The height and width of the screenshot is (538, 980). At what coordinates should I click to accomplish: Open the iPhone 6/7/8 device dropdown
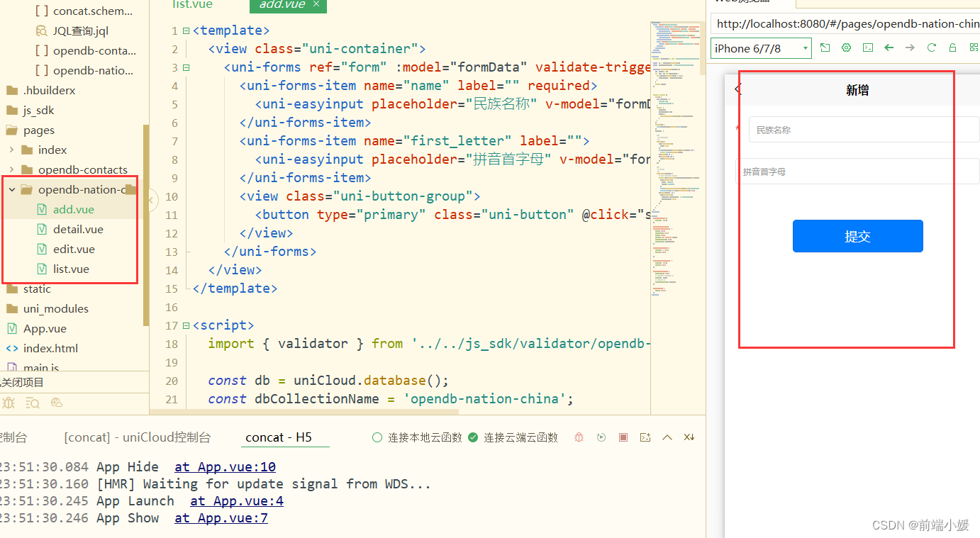point(761,48)
